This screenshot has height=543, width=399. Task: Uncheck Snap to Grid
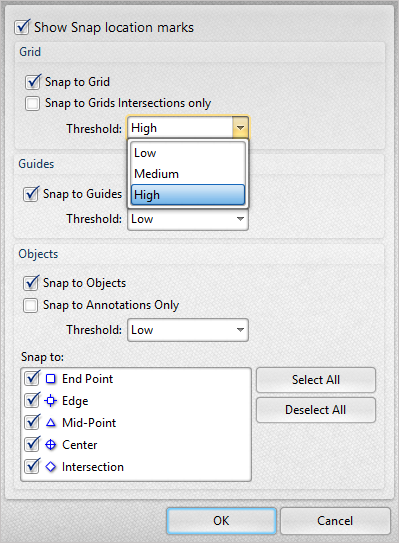tap(33, 82)
